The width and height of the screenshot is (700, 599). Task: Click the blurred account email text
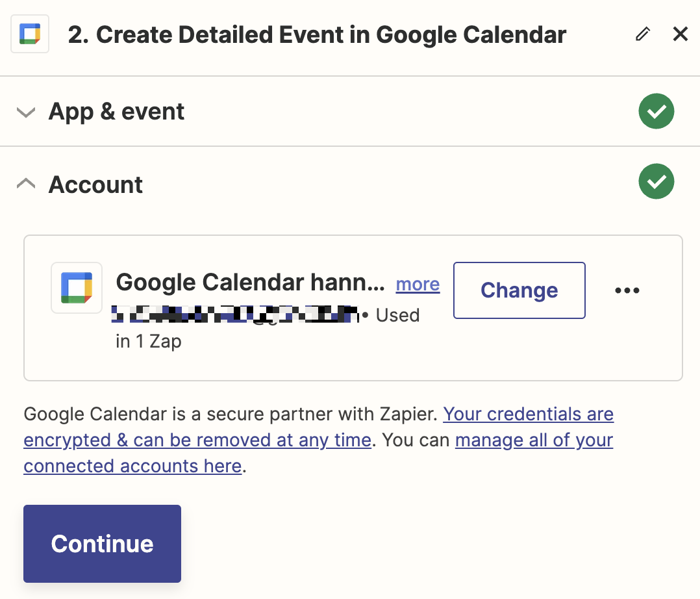(235, 315)
